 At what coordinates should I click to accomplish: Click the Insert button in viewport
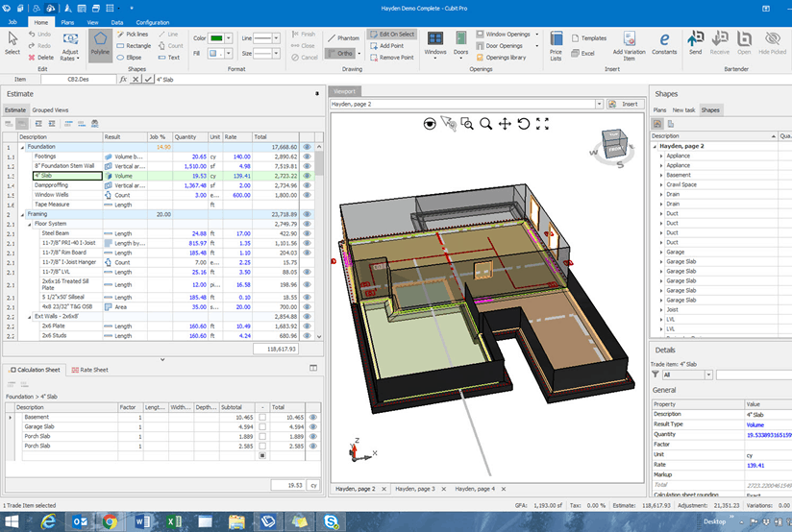coord(625,104)
